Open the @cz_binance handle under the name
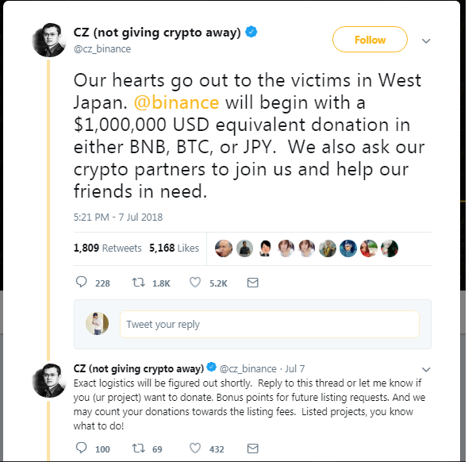 [102, 49]
